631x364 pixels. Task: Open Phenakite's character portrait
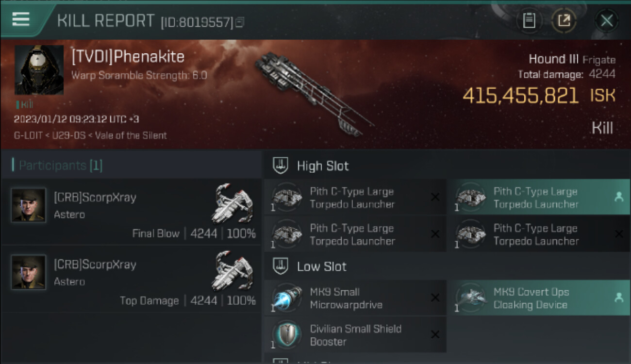(39, 70)
